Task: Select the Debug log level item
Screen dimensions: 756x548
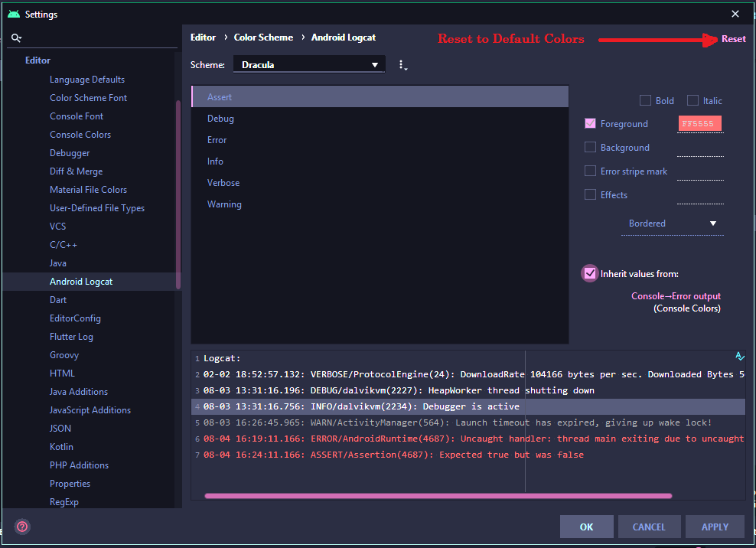Action: pyautogui.click(x=220, y=119)
